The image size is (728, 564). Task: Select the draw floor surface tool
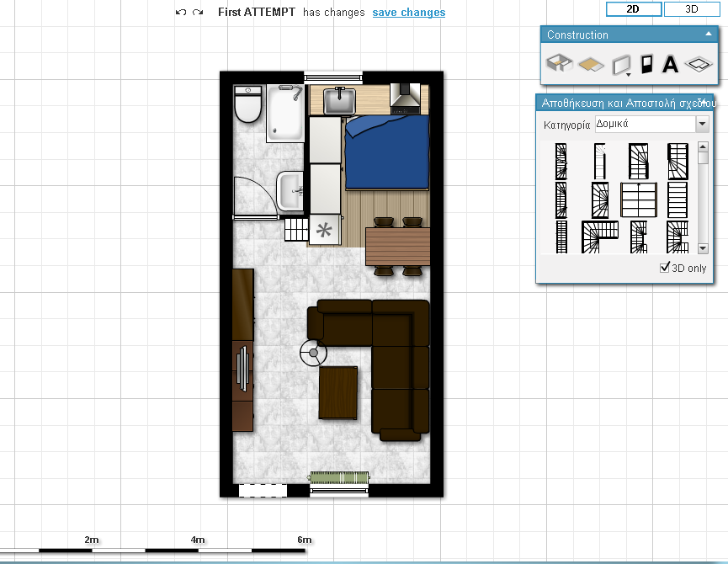coord(591,64)
